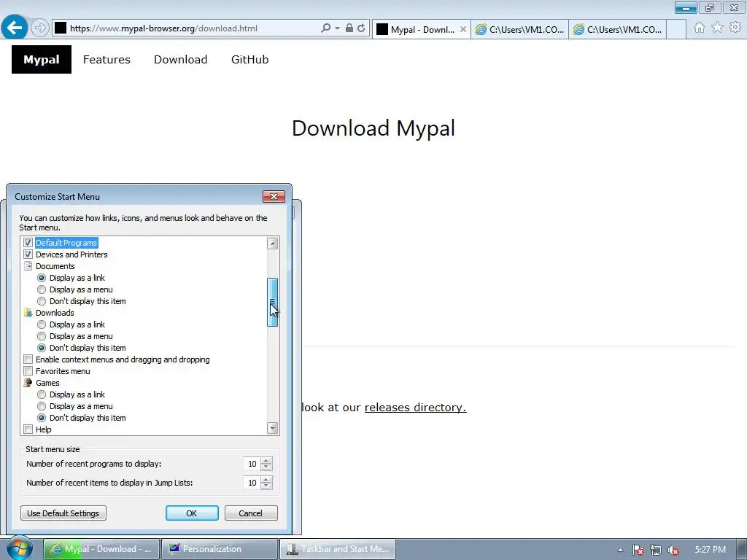Select Documents Don't display this item

42,301
